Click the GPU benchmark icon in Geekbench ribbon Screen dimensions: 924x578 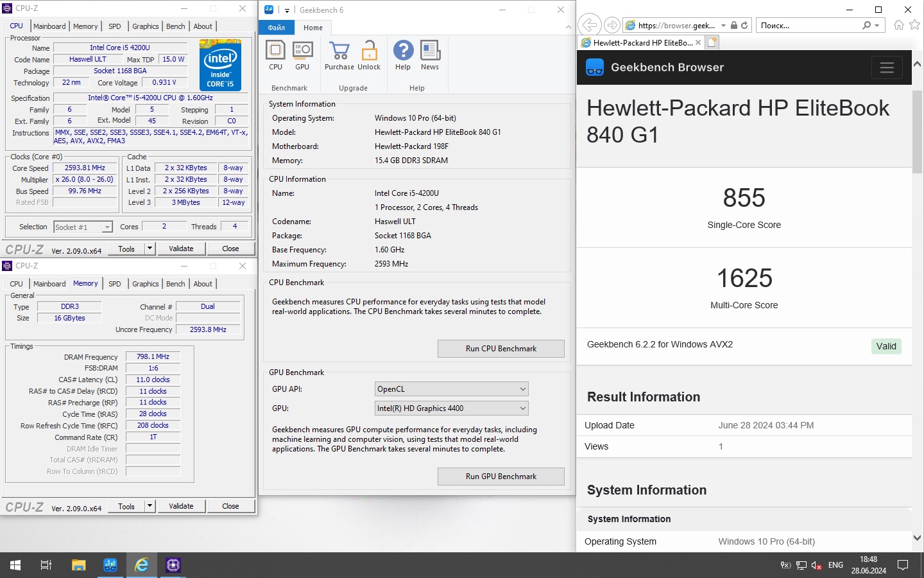pos(302,51)
